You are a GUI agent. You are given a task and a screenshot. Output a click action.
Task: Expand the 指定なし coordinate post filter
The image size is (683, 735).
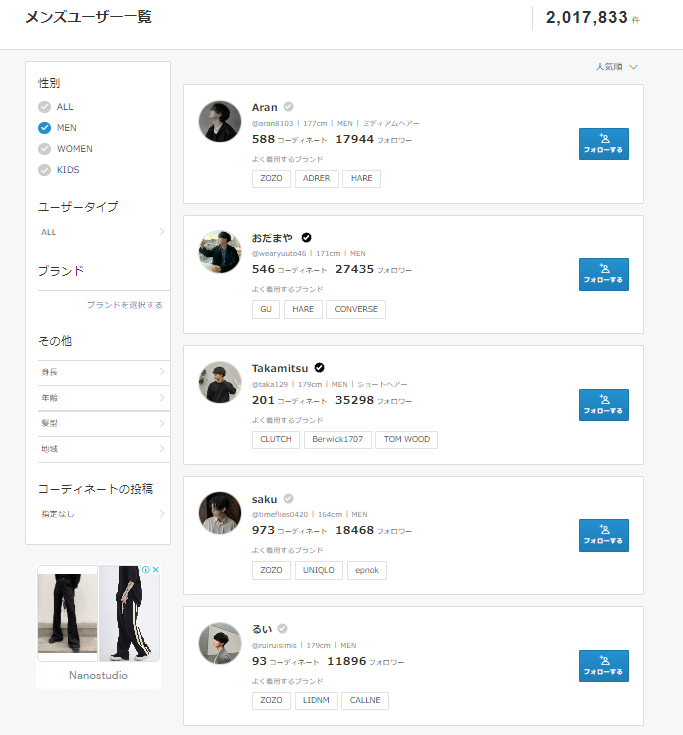pos(104,514)
